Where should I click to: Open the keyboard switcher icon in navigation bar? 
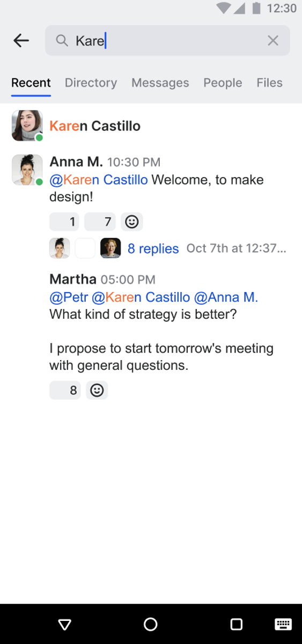(283, 624)
